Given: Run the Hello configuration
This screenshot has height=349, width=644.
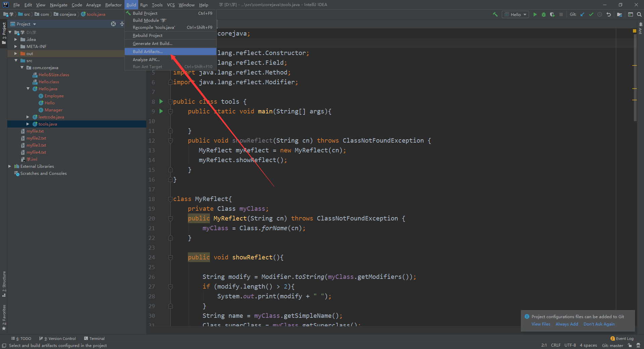Looking at the screenshot, I should [x=535, y=14].
